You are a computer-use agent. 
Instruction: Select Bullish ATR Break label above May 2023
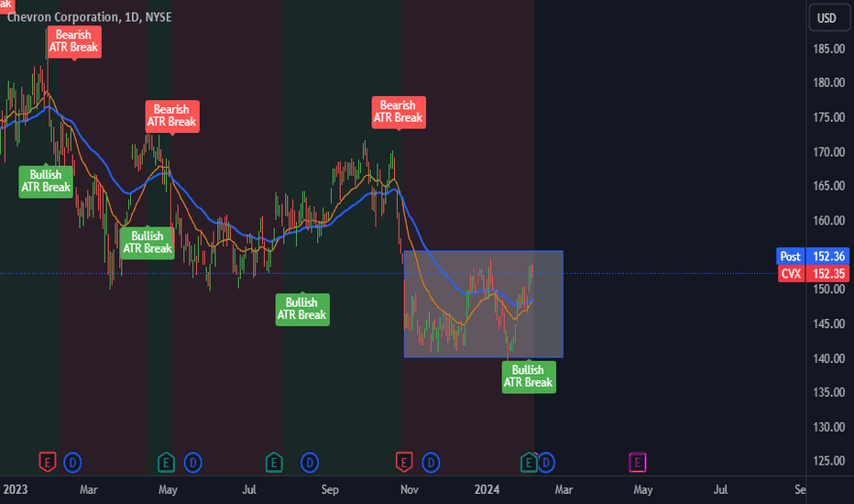pos(147,243)
